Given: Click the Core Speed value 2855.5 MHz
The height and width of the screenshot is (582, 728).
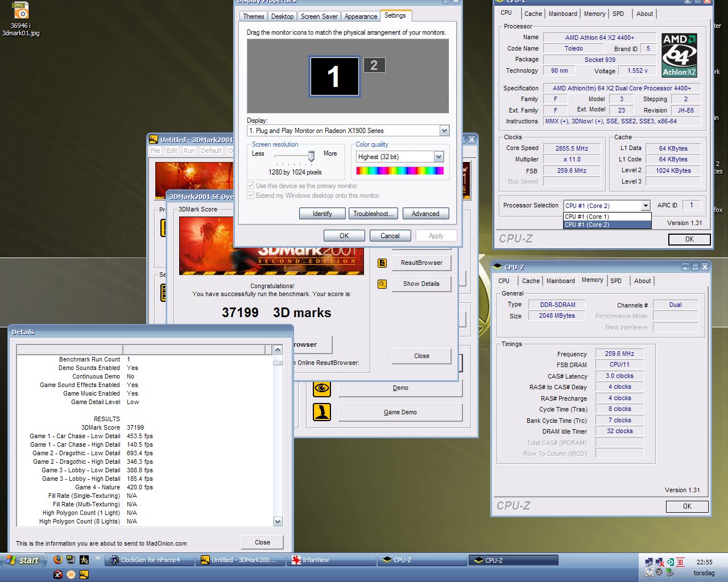Looking at the screenshot, I should [x=572, y=148].
